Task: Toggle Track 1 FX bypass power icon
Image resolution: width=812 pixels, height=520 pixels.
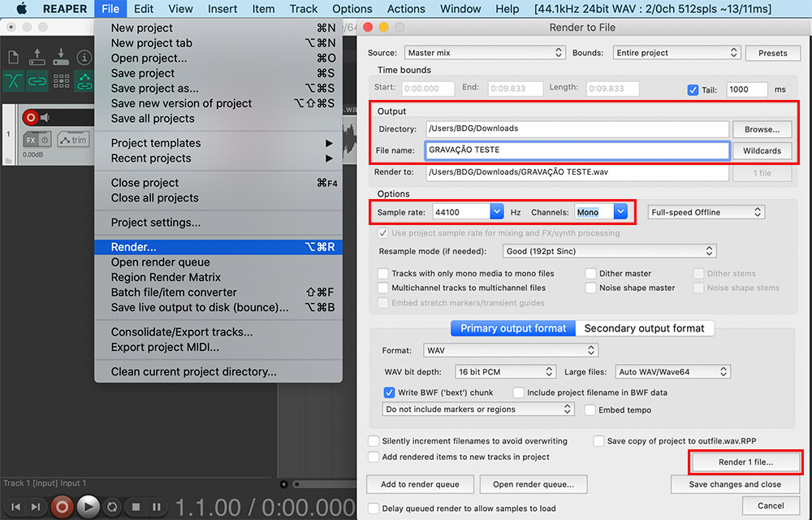Action: pos(45,140)
